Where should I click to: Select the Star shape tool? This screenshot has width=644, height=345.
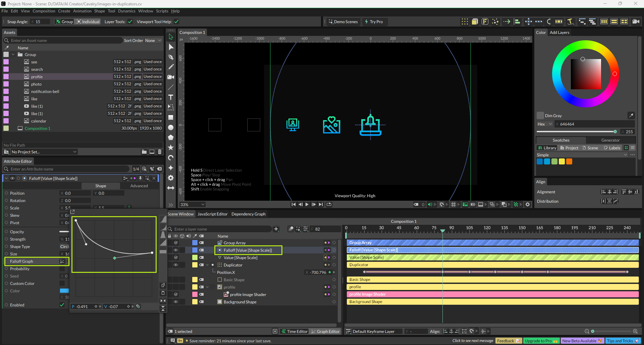(171, 148)
